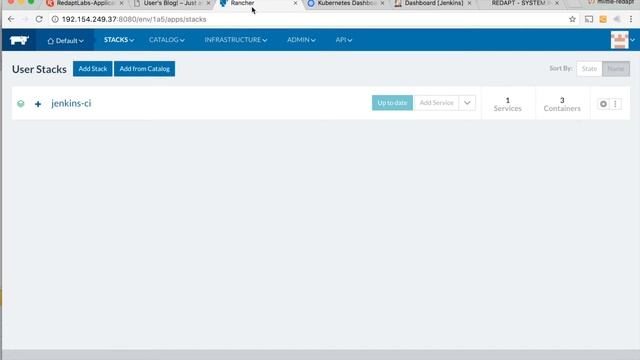Expand the jenkins-ci stack with plus icon
Image resolution: width=640 pixels, height=360 pixels.
click(38, 104)
